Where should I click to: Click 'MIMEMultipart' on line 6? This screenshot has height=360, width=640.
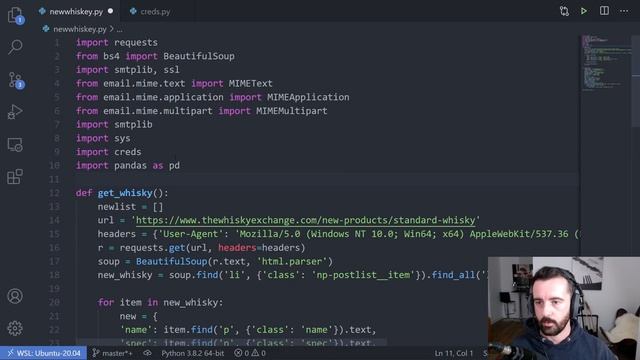[291, 111]
